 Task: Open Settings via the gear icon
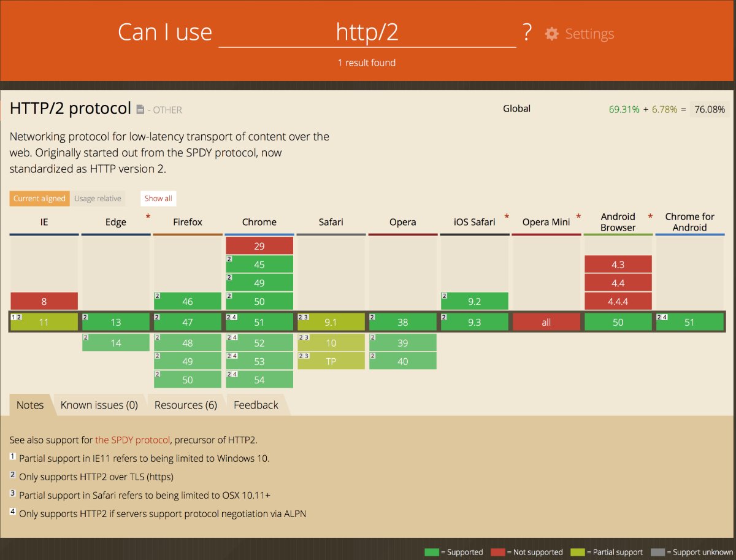551,34
